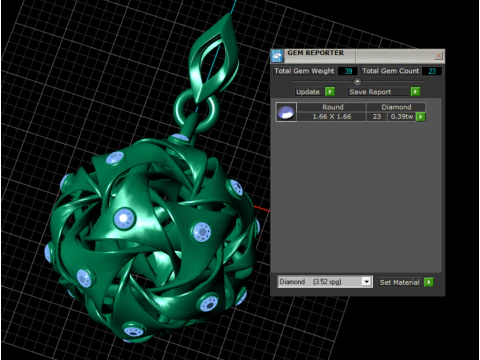The height and width of the screenshot is (360, 480).
Task: Click the green arrow beside Update
Action: pyautogui.click(x=330, y=92)
